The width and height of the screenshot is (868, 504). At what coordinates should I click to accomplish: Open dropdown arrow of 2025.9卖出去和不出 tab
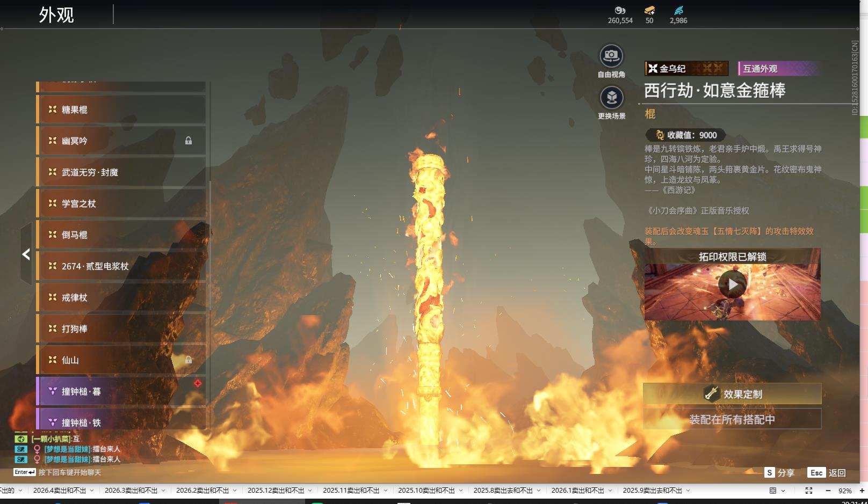[x=688, y=491]
